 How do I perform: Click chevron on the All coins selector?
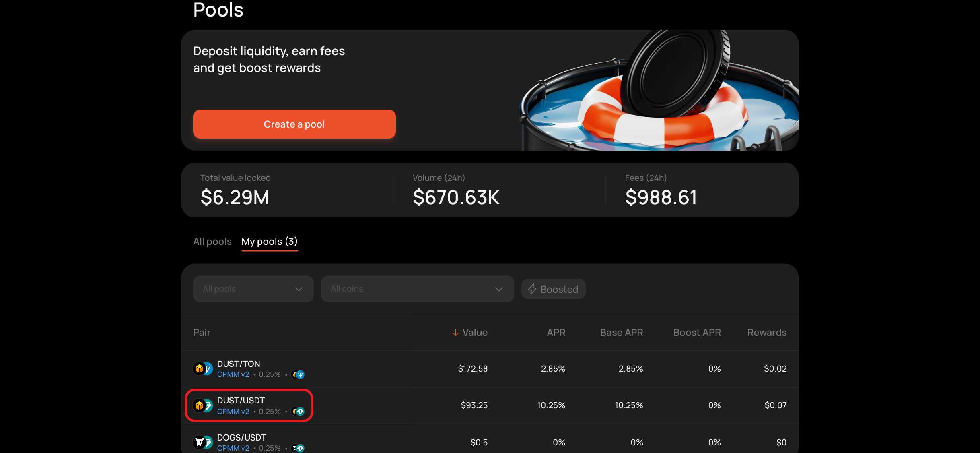click(x=499, y=289)
